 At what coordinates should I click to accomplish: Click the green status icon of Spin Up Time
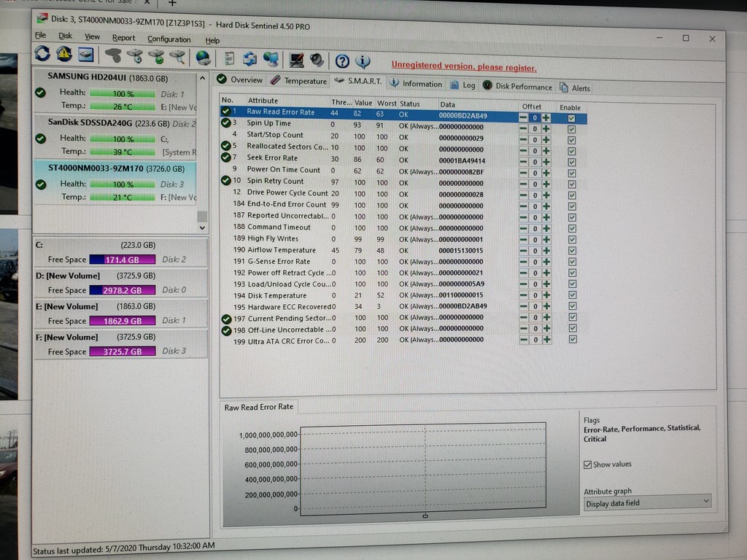pyautogui.click(x=226, y=122)
